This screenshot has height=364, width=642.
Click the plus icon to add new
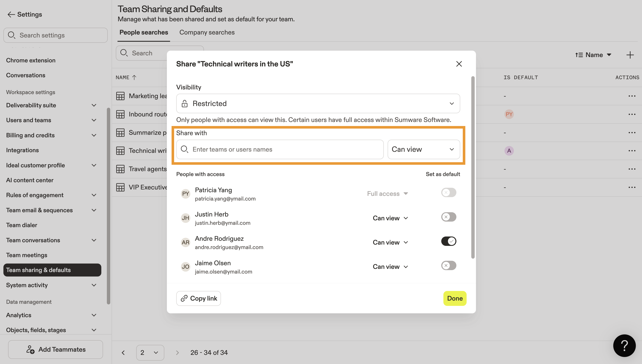tap(630, 55)
